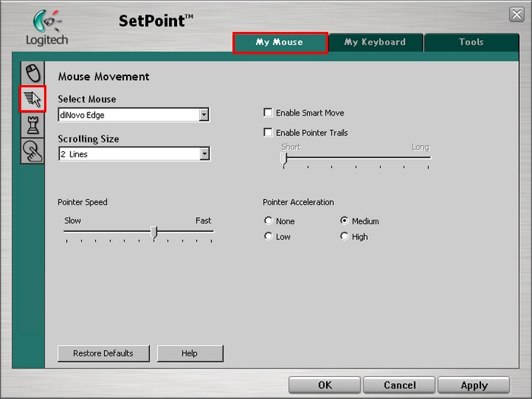Image resolution: width=532 pixels, height=399 pixels.
Task: Switch to the My Mouse tab
Action: click(x=280, y=43)
